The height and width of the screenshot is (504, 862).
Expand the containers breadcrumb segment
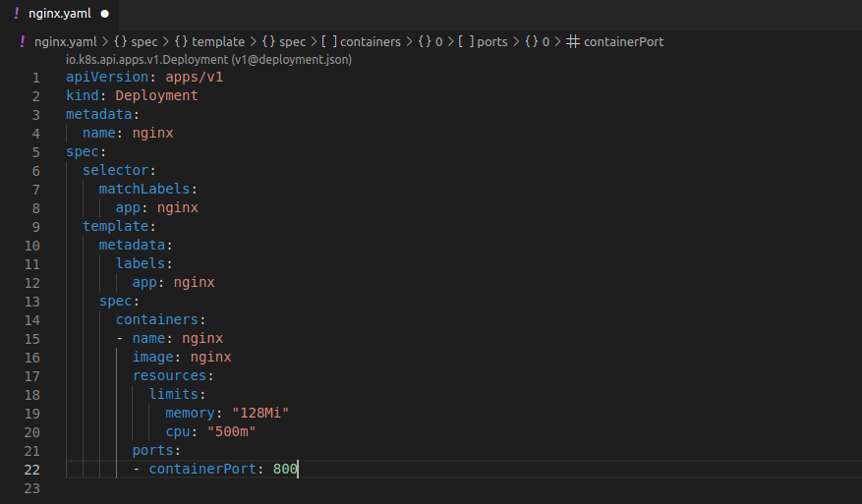pos(371,42)
